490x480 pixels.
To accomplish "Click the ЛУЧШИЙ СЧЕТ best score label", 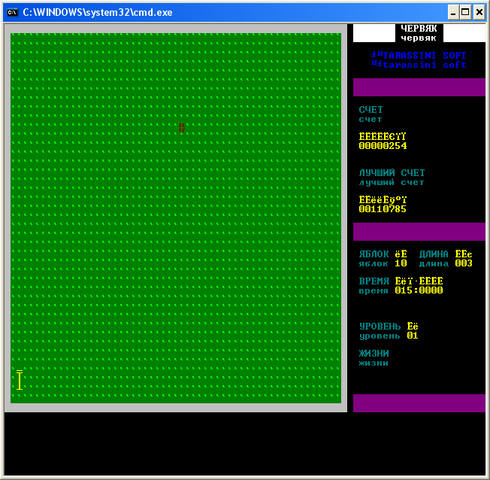I will tap(392, 177).
